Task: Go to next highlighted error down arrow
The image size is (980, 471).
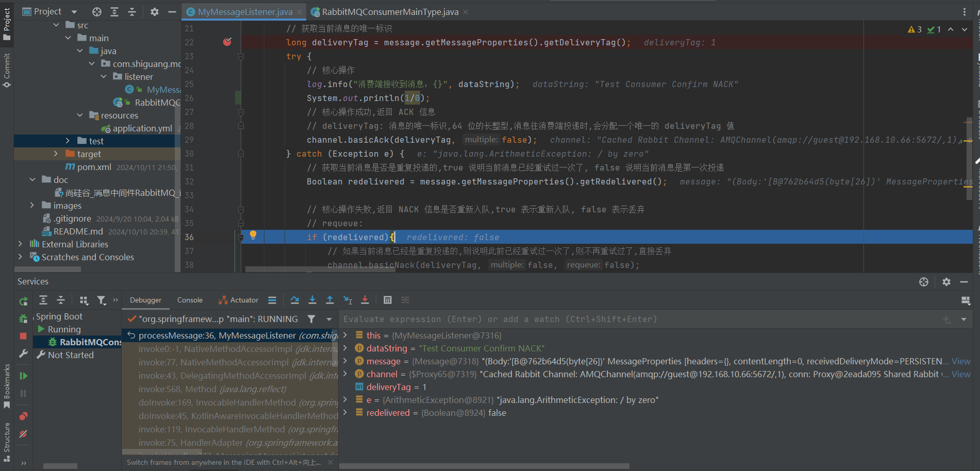Action: click(x=965, y=29)
